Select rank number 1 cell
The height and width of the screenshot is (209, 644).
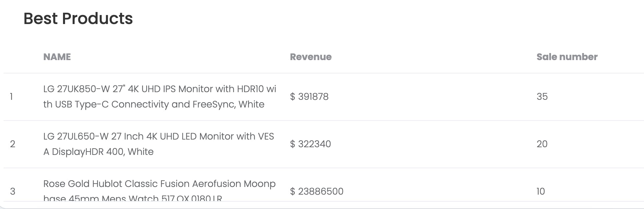click(11, 96)
